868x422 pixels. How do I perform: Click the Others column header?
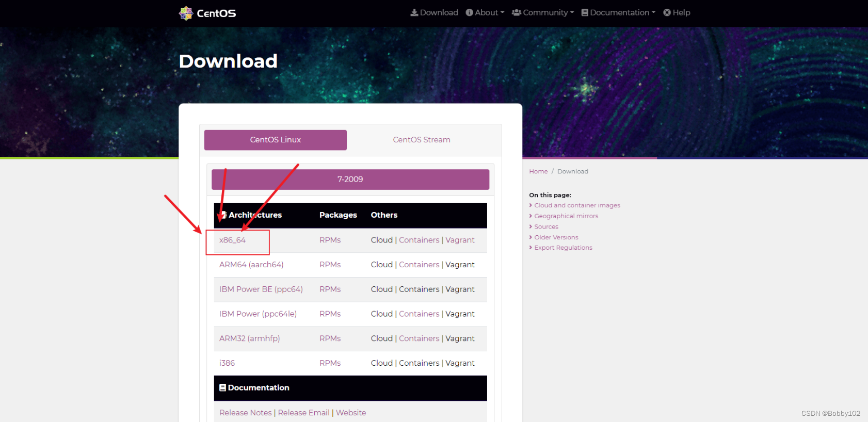point(384,215)
